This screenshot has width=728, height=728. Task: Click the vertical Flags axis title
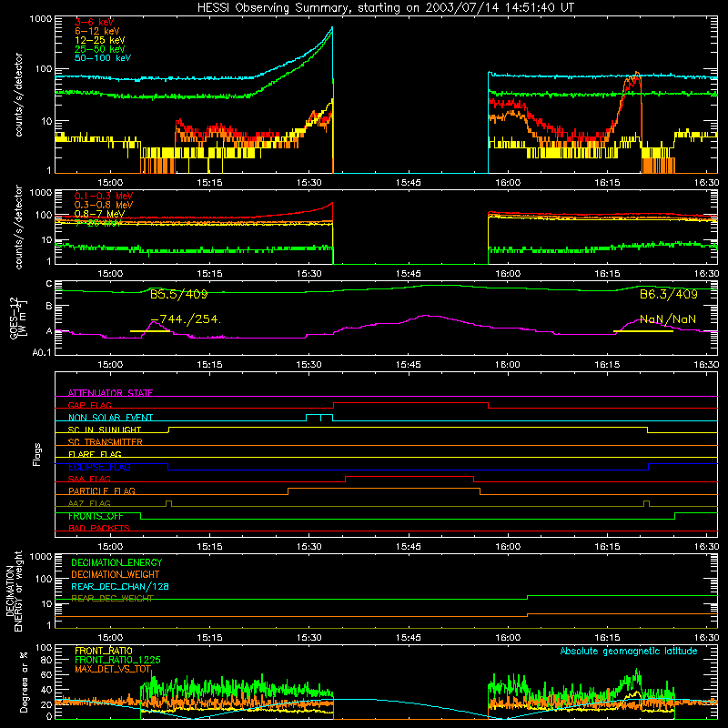[x=37, y=454]
